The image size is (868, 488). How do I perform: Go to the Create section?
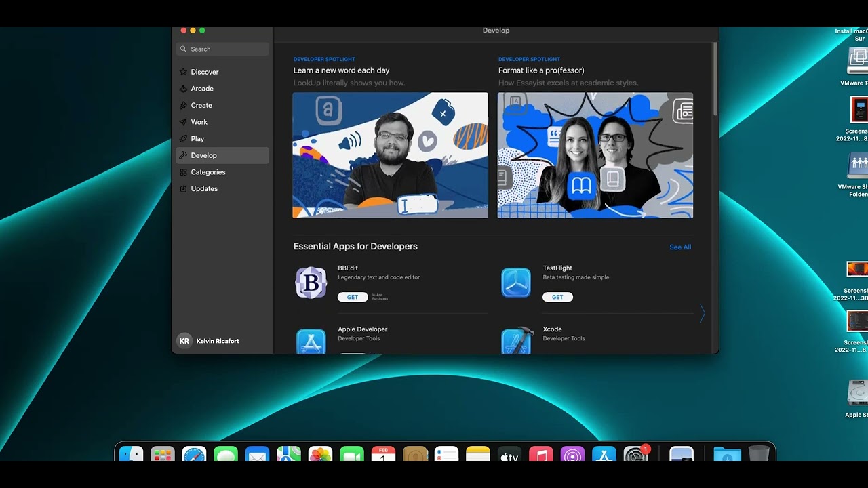[x=222, y=105]
